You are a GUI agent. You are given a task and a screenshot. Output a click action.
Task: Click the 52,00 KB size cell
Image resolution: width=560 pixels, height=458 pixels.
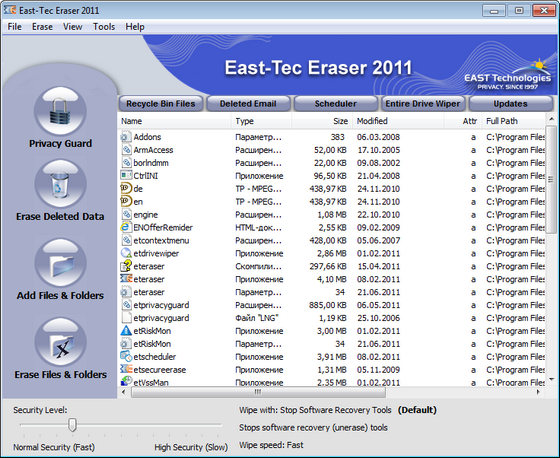click(x=330, y=150)
